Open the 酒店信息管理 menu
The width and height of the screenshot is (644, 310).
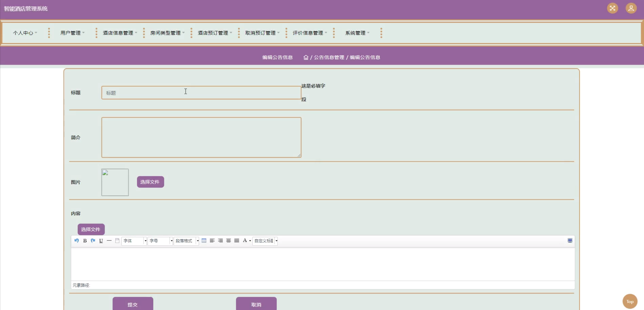120,33
